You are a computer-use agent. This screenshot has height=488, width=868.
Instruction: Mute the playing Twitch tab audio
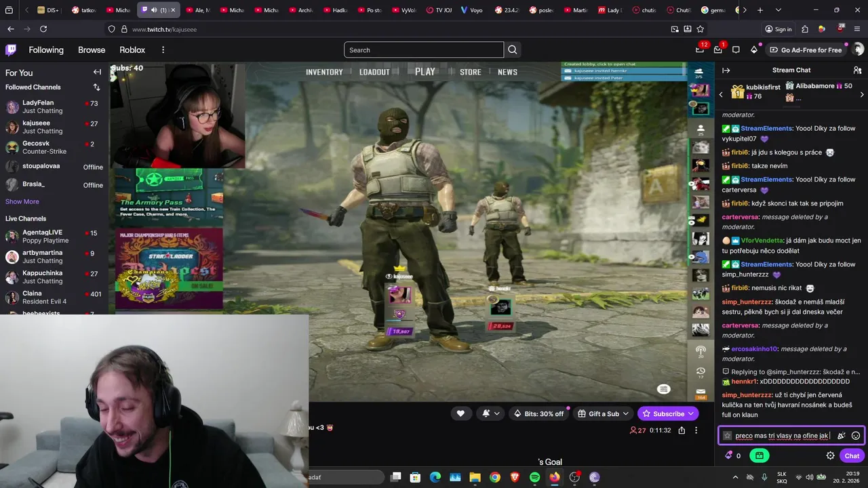(155, 10)
